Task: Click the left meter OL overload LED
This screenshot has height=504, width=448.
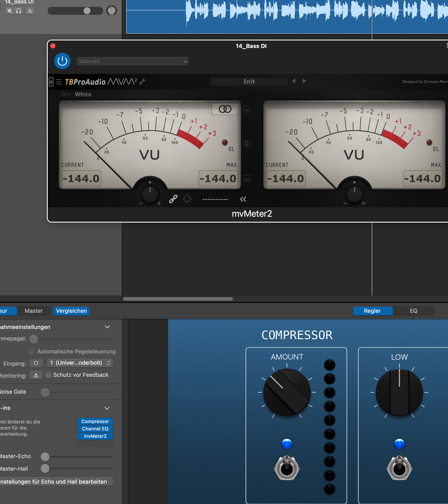Action: [225, 142]
